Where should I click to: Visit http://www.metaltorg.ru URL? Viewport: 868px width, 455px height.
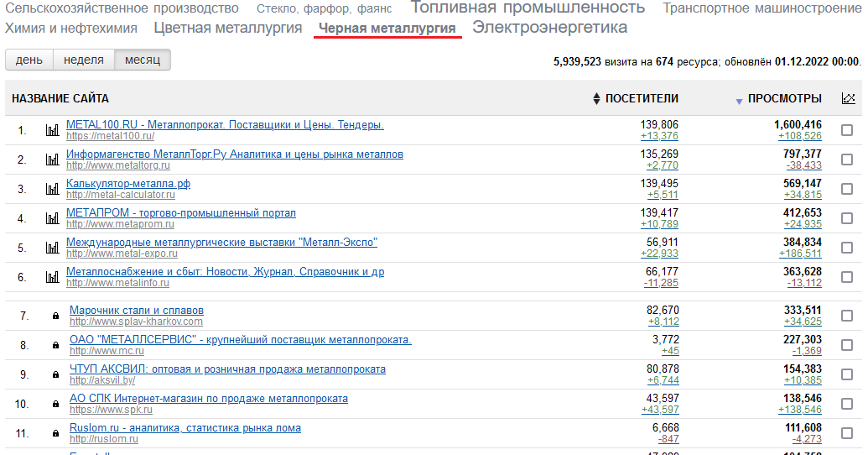click(118, 165)
